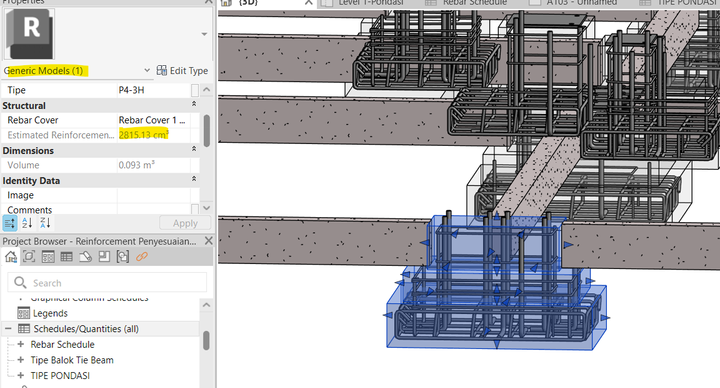
Task: Switch to Level 1-Pondasi view tab
Action: (371, 3)
